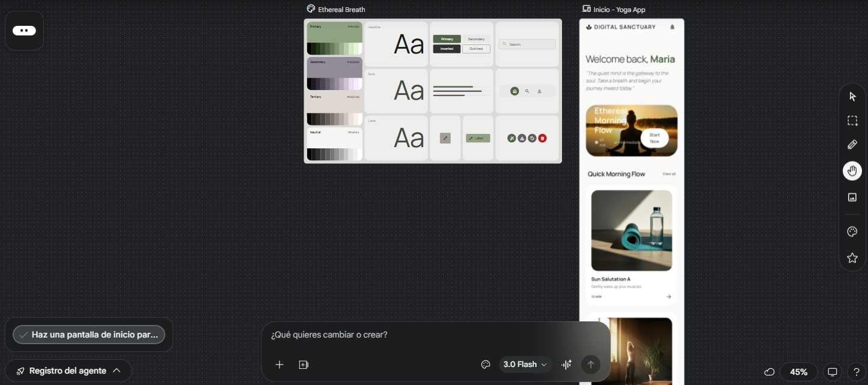Click the image insert tool
The height and width of the screenshot is (385, 868).
click(x=852, y=197)
